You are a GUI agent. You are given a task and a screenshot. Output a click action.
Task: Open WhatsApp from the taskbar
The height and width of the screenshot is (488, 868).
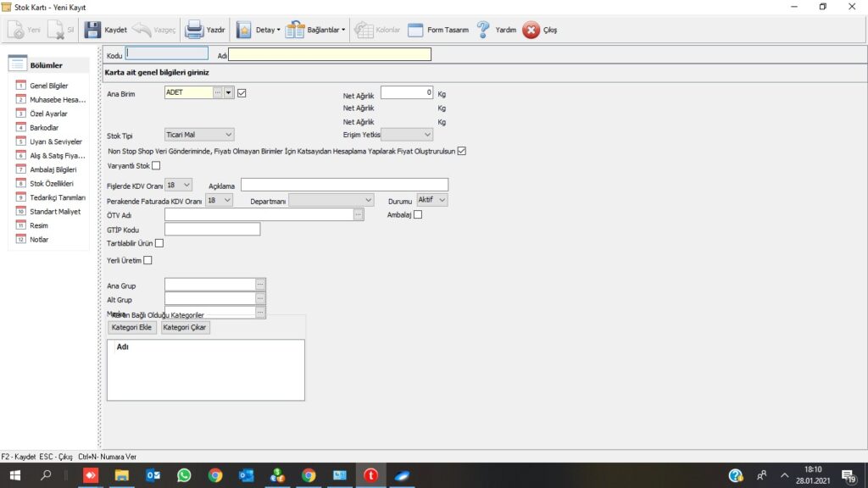pos(184,475)
